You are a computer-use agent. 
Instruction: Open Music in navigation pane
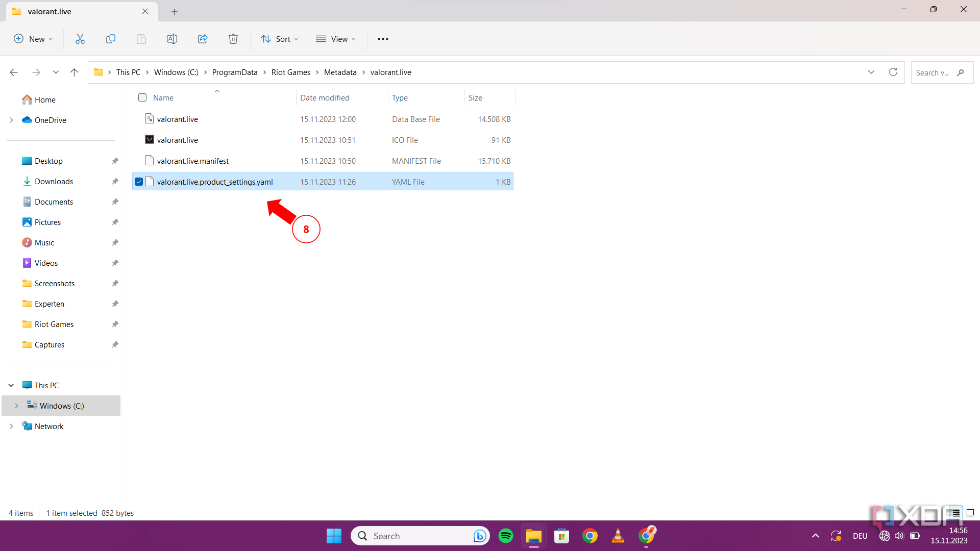click(x=44, y=243)
